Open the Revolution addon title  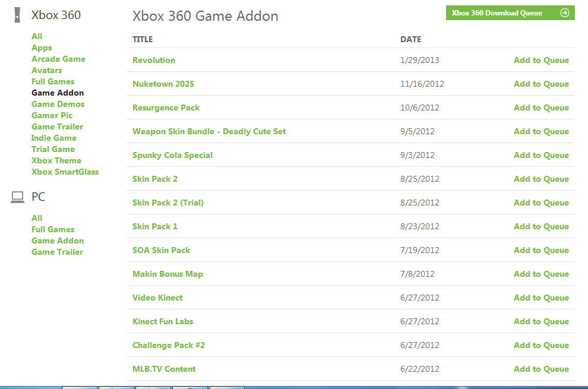[x=154, y=60]
